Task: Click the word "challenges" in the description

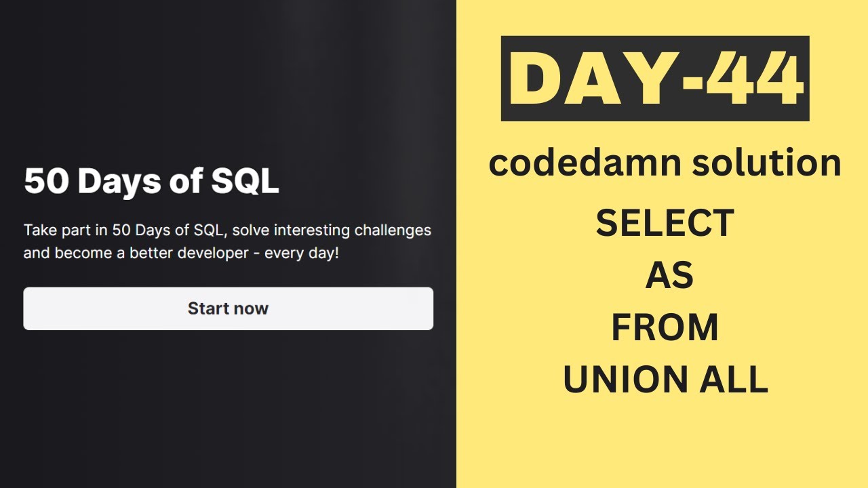Action: pyautogui.click(x=393, y=230)
